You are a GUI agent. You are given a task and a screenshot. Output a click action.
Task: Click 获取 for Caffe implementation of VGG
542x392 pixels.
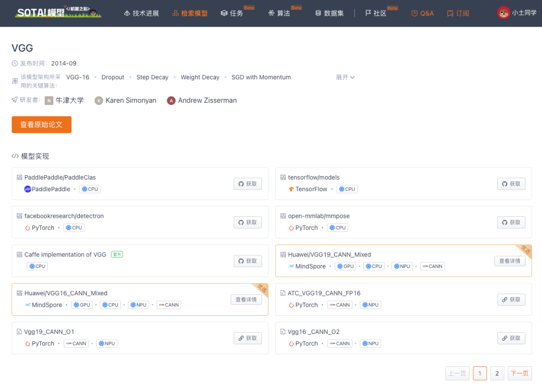[x=247, y=261]
